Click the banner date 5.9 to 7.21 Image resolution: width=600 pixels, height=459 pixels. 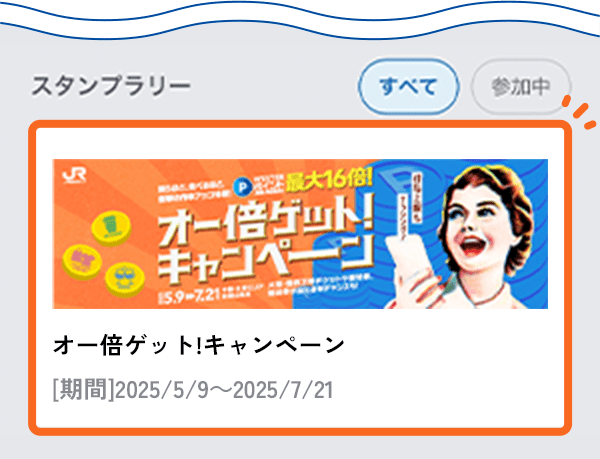(x=190, y=295)
